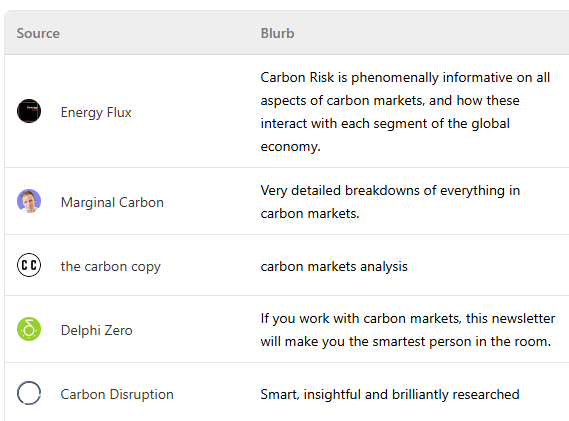Open the Delphi Zero newsletter link
Viewport: 569px width, 421px height.
click(x=97, y=330)
